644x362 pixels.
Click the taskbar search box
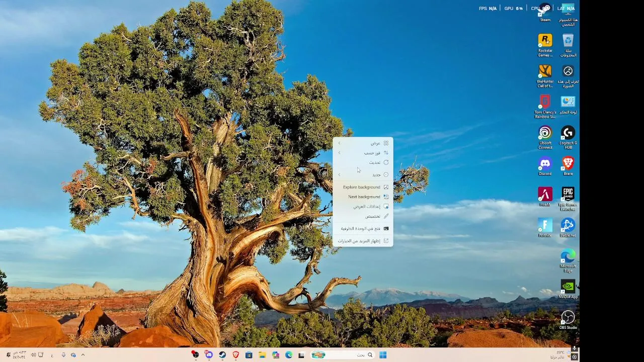coord(342,355)
